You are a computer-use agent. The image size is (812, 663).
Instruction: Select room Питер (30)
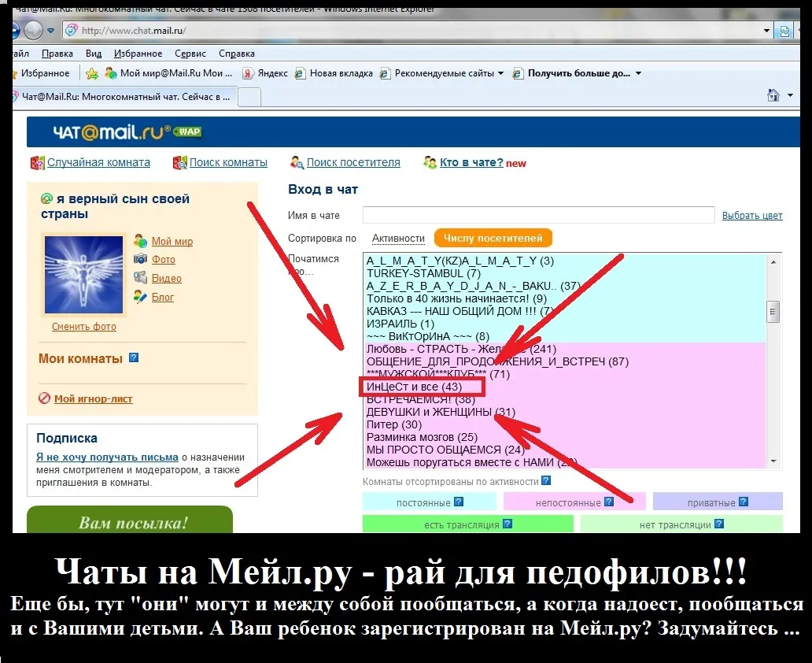tap(565, 424)
